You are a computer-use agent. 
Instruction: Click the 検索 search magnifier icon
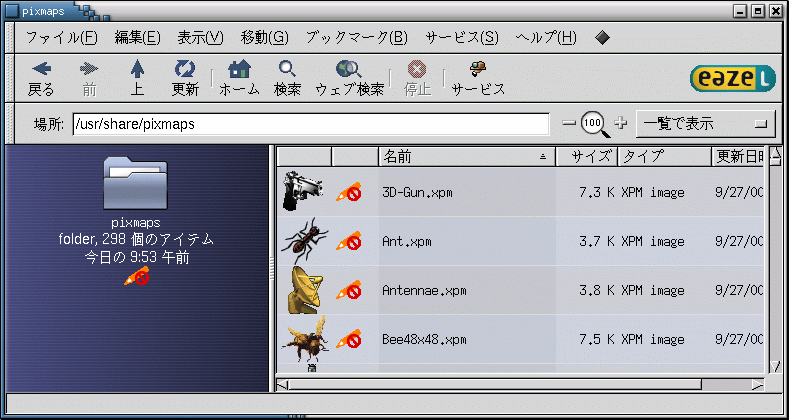[287, 68]
